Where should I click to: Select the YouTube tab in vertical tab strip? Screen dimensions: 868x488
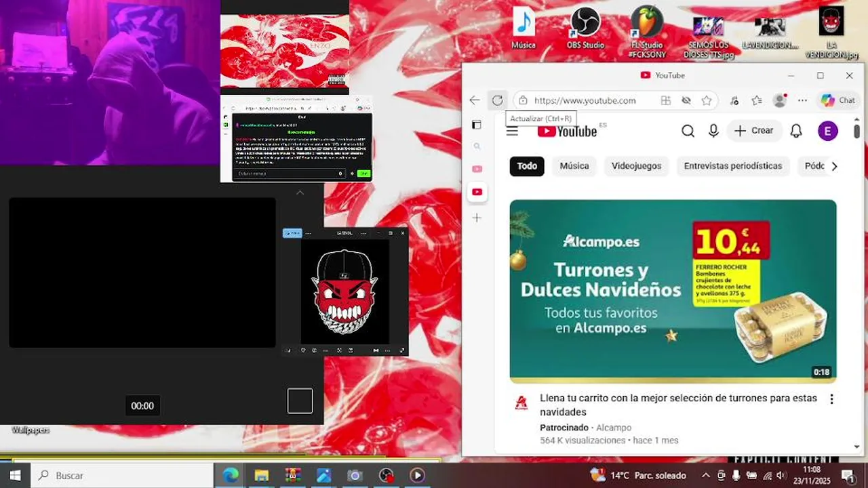(477, 192)
